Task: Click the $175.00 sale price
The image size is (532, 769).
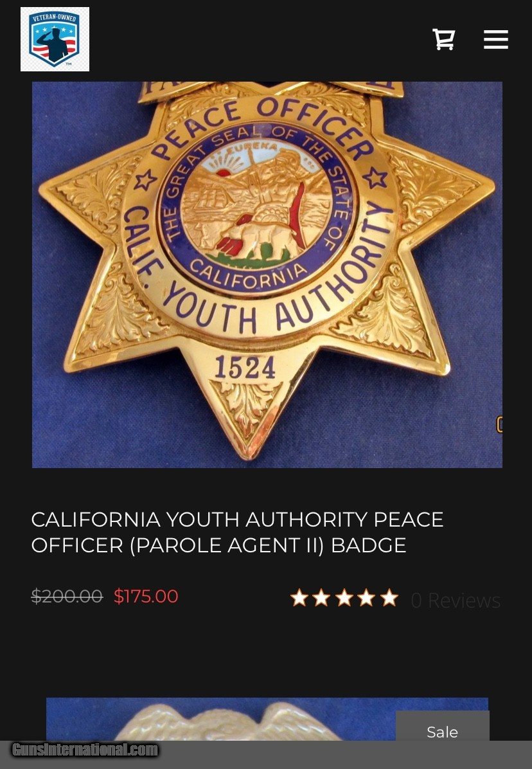Action: (x=146, y=597)
